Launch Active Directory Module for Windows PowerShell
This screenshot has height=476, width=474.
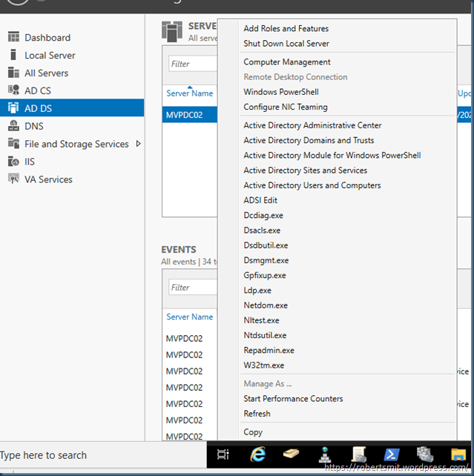332,155
